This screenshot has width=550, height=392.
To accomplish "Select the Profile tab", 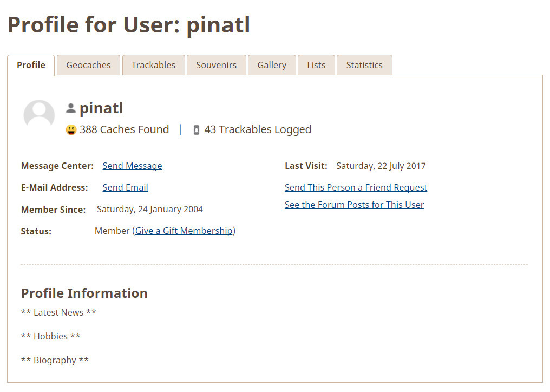I will (x=31, y=65).
